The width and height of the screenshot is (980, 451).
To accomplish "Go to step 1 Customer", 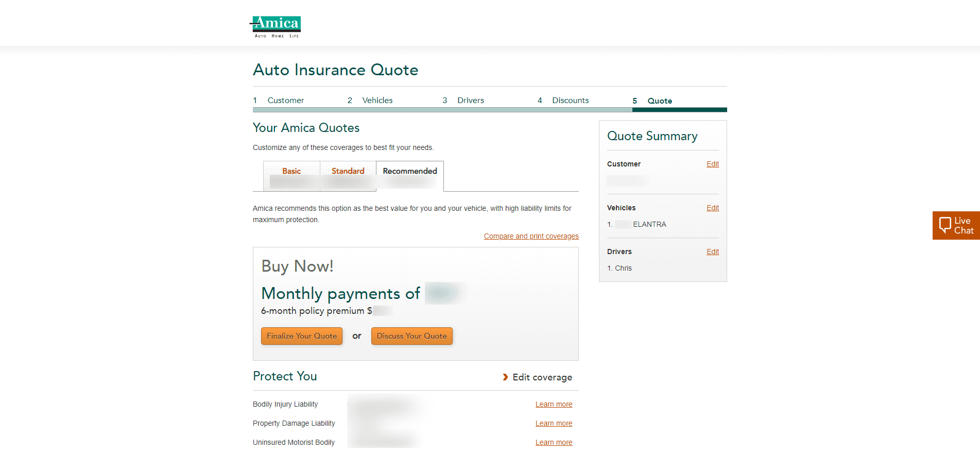I will click(279, 101).
